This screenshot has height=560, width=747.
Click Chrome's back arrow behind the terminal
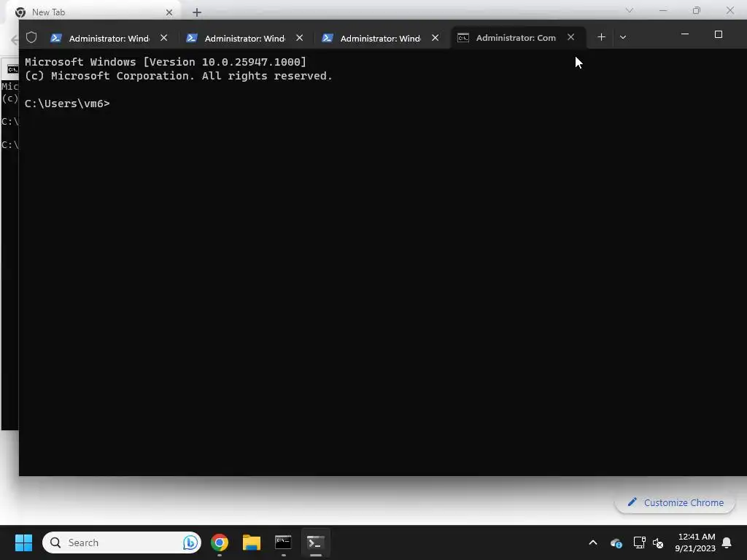point(15,40)
